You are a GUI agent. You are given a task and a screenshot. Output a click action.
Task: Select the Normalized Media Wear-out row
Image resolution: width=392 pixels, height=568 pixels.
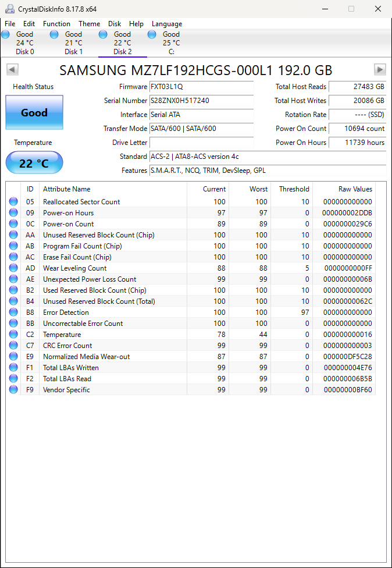pyautogui.click(x=86, y=357)
